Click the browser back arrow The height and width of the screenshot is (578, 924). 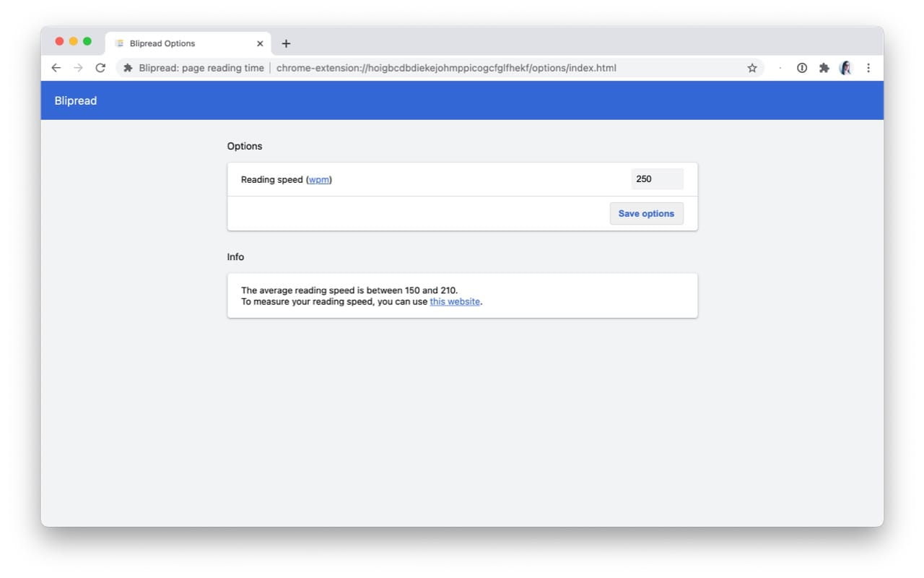[56, 68]
